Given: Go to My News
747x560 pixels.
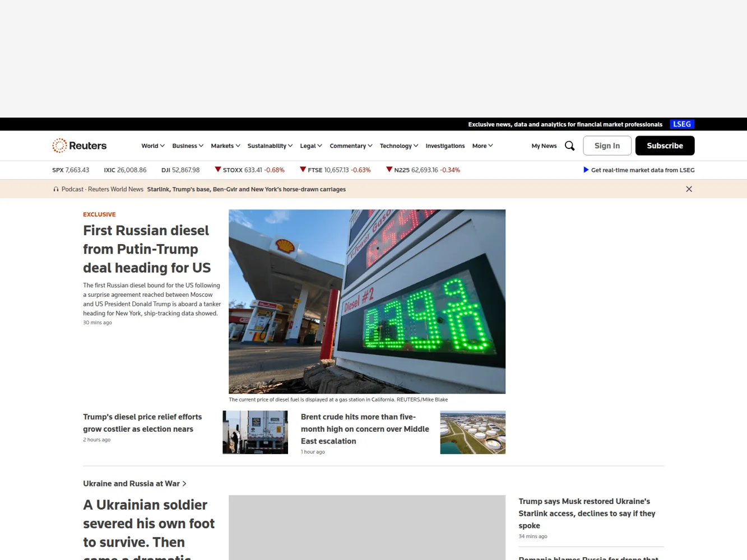Looking at the screenshot, I should pos(544,146).
